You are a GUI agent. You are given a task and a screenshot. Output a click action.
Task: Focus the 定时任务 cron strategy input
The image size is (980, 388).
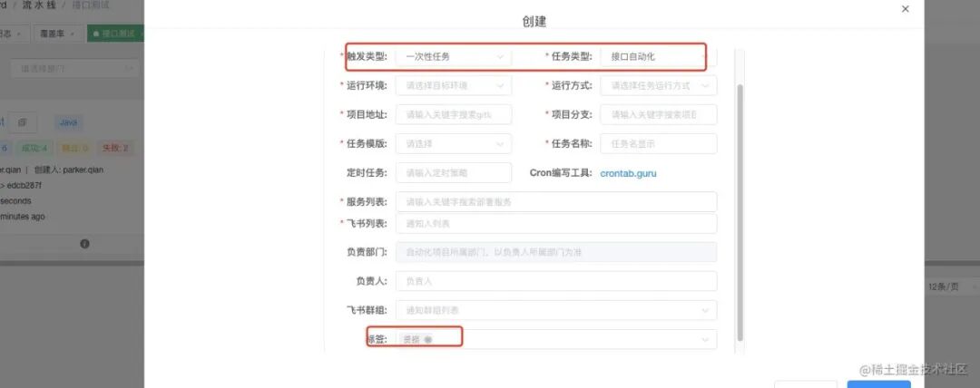coord(454,173)
